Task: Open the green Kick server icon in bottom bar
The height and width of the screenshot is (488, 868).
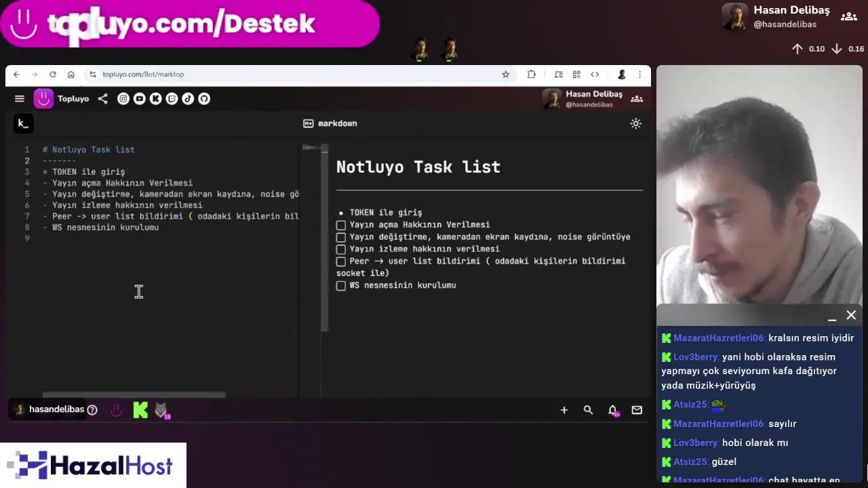Action: (140, 410)
